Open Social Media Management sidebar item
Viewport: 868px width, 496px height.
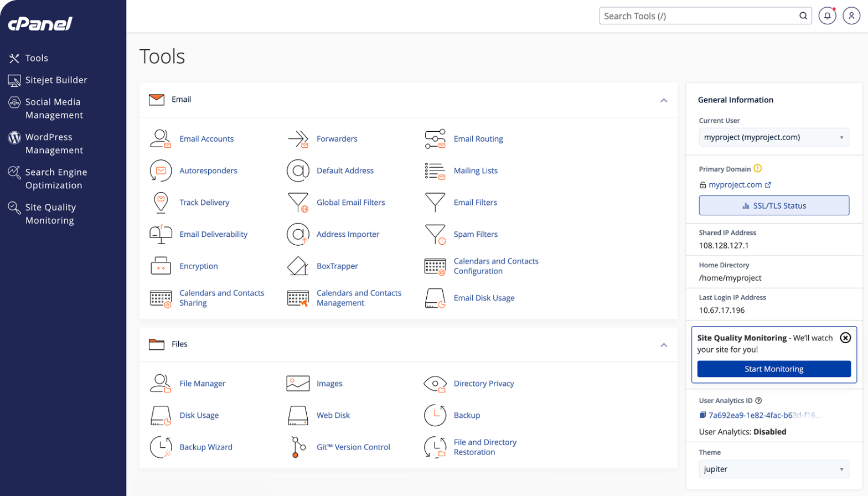pyautogui.click(x=46, y=108)
